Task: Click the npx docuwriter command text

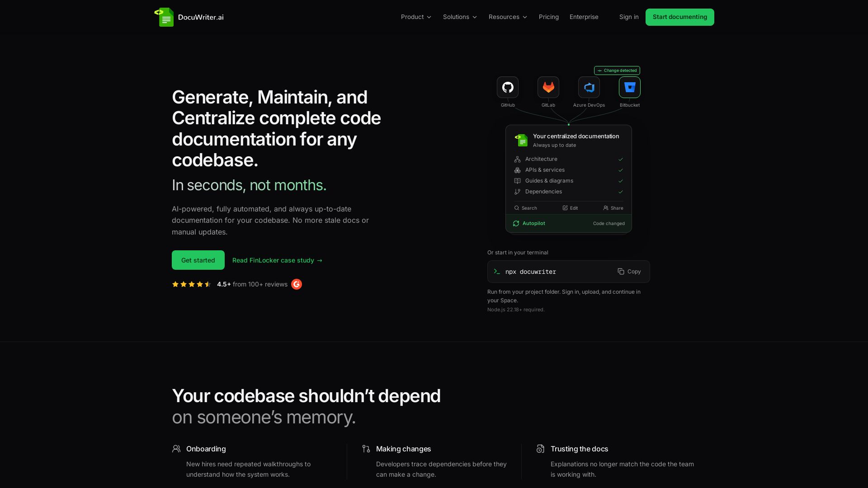Action: click(531, 272)
